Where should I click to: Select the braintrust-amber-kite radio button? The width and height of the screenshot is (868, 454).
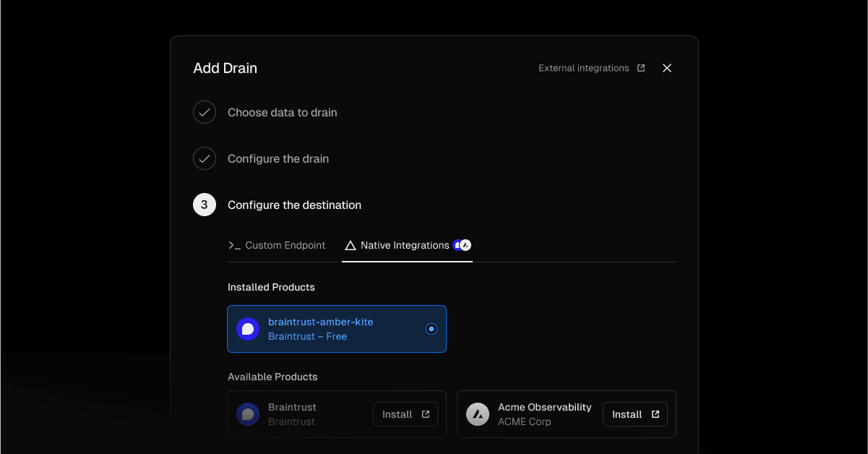[431, 329]
